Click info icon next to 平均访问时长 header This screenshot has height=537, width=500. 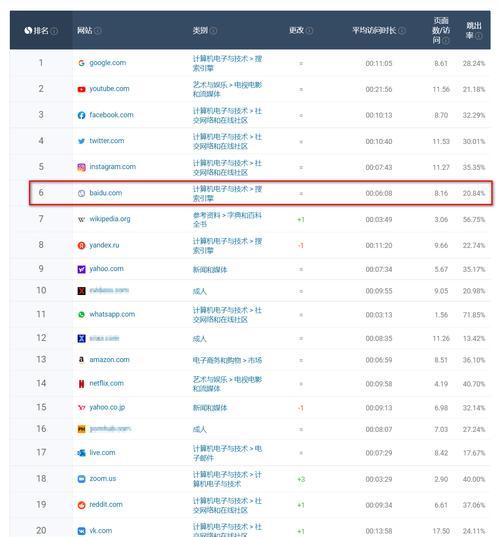click(402, 31)
